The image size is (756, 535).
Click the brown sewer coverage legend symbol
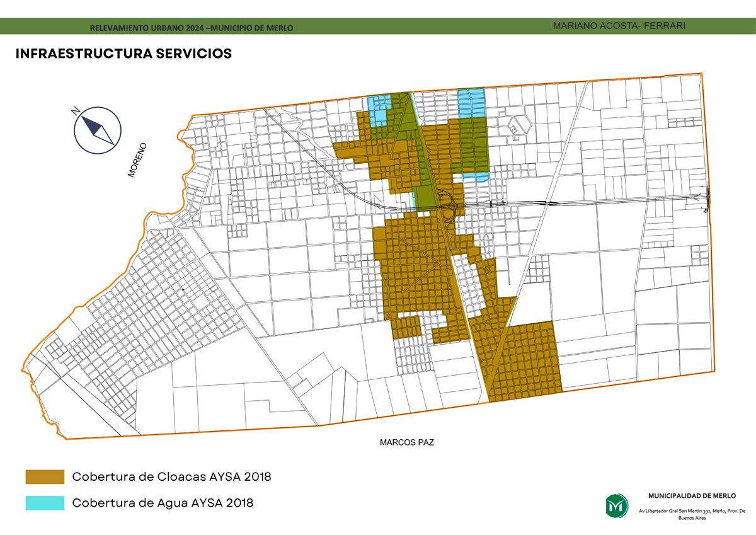[43, 476]
